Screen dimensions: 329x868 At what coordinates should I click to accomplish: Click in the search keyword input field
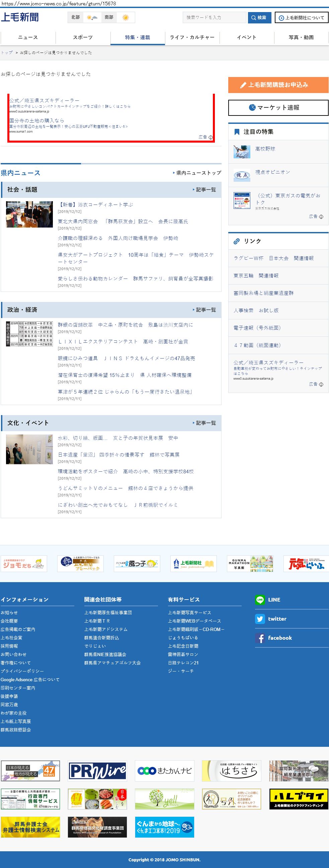point(214,17)
